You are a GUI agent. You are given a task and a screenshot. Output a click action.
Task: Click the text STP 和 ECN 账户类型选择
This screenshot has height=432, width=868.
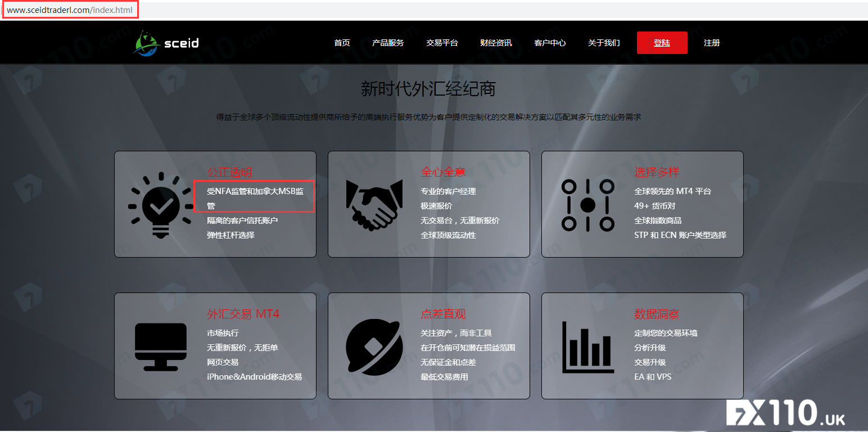tap(680, 235)
